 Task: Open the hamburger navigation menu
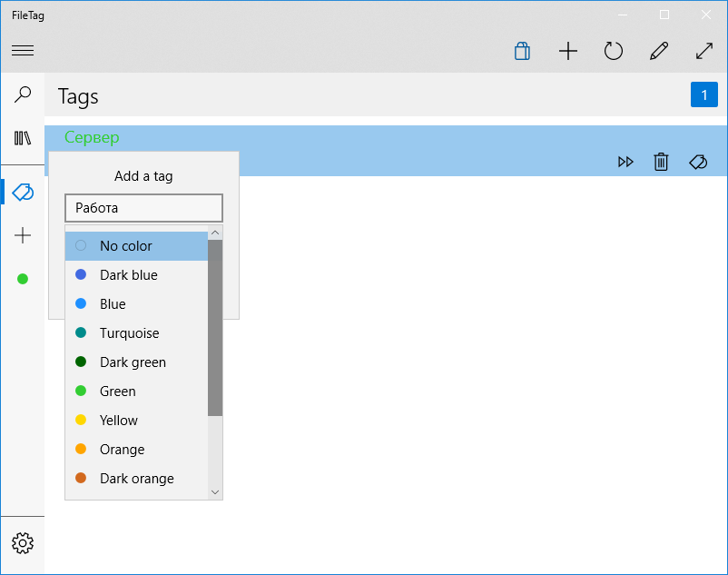(23, 51)
